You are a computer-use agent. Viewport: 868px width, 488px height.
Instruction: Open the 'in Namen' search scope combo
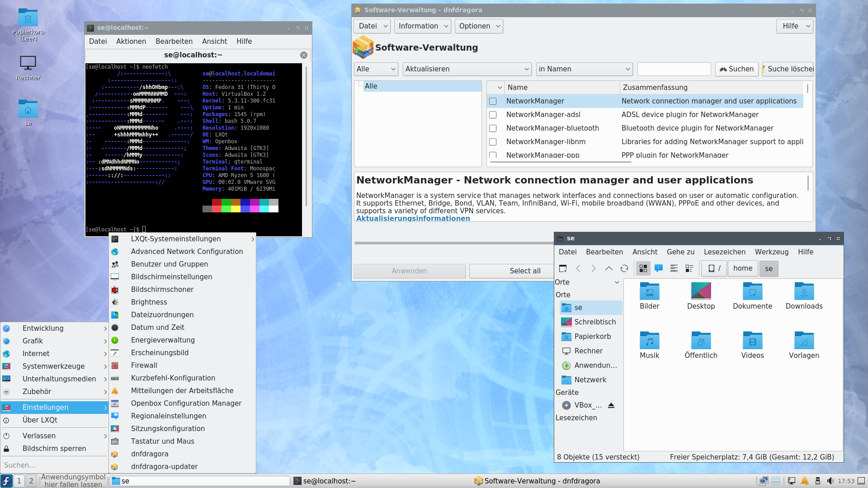[x=584, y=69]
